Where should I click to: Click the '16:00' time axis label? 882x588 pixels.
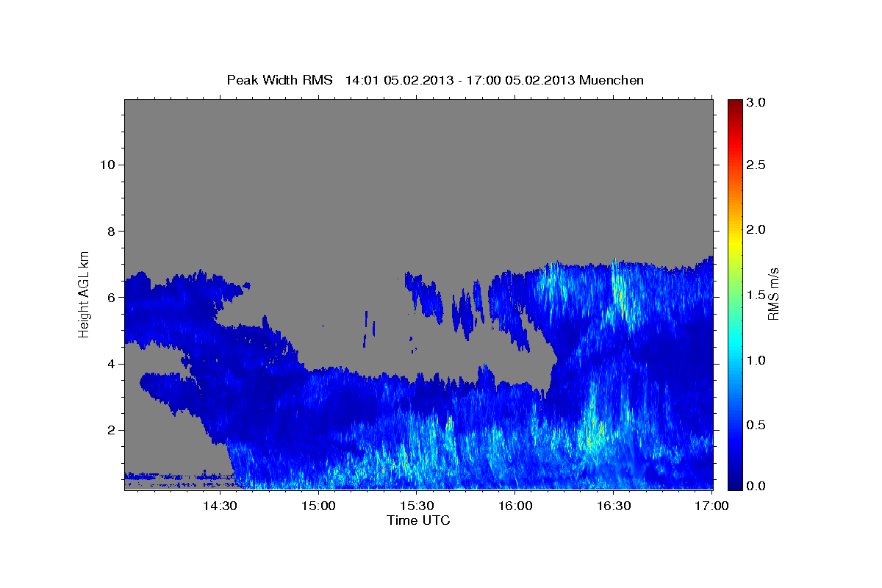514,505
